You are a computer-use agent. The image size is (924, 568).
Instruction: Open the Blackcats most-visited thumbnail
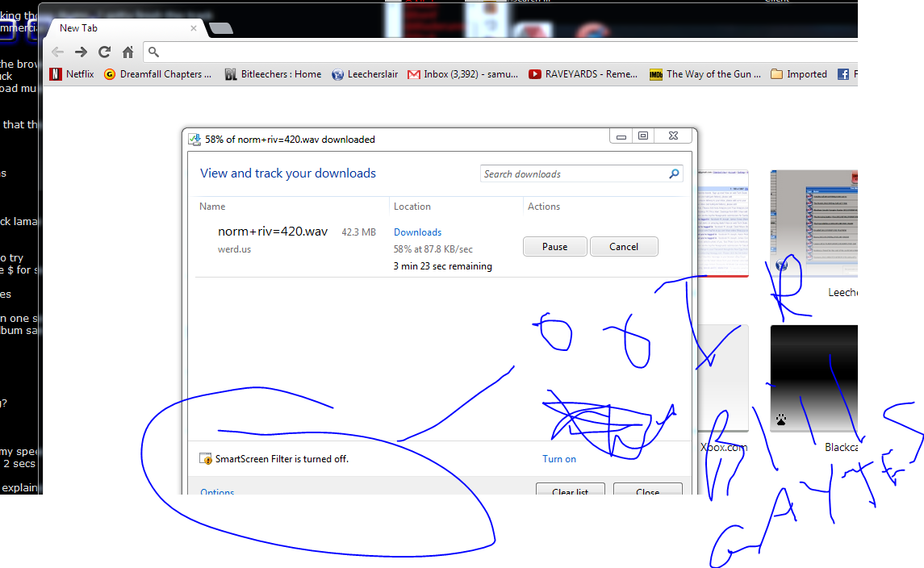click(813, 378)
